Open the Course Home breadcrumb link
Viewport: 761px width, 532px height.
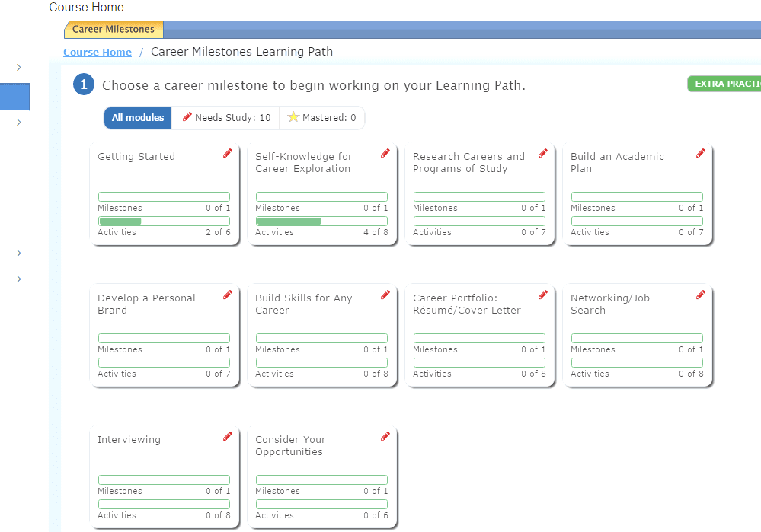point(97,52)
